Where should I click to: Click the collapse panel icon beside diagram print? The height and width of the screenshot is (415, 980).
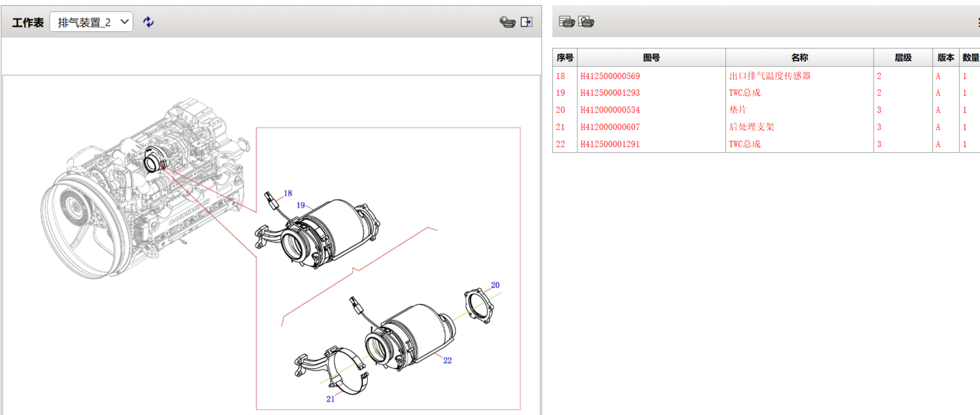click(527, 22)
